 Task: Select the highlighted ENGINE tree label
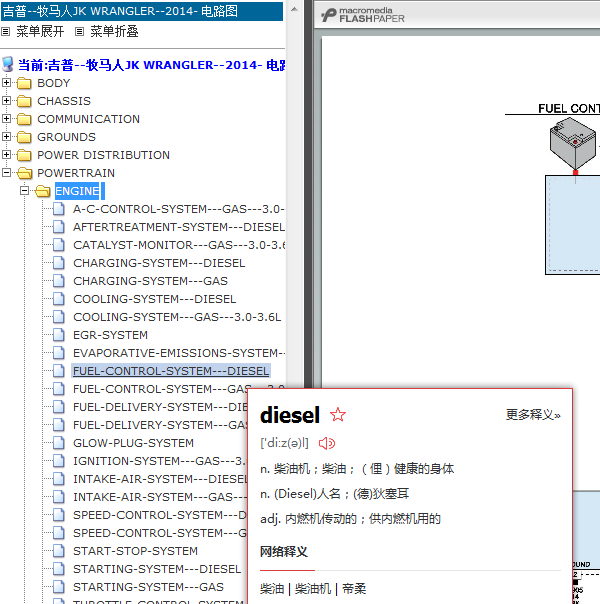[77, 191]
